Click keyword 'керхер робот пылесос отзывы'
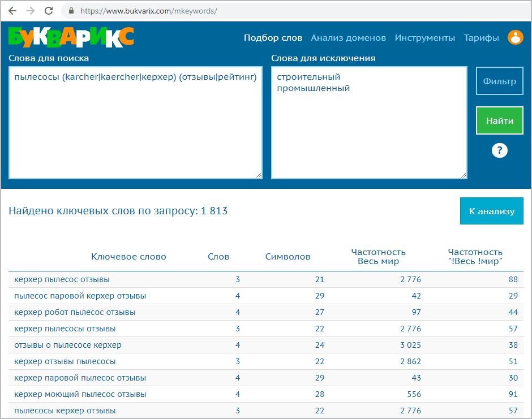The image size is (532, 419). pos(75,312)
